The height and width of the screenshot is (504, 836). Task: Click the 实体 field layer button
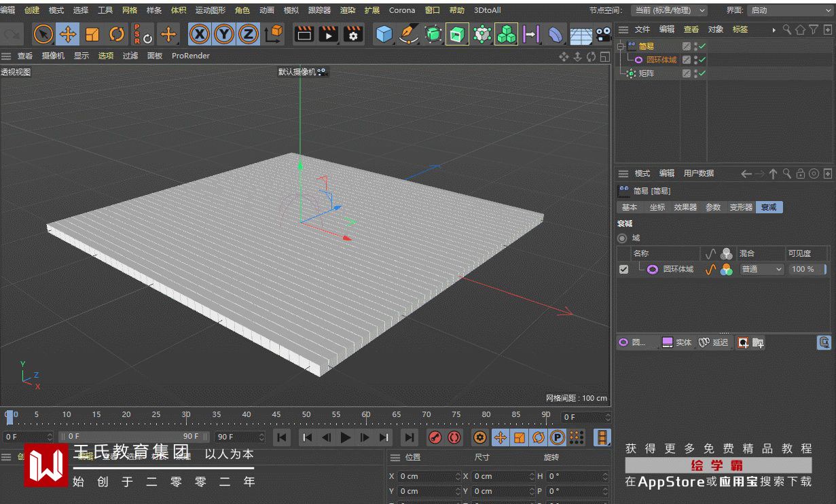(677, 342)
